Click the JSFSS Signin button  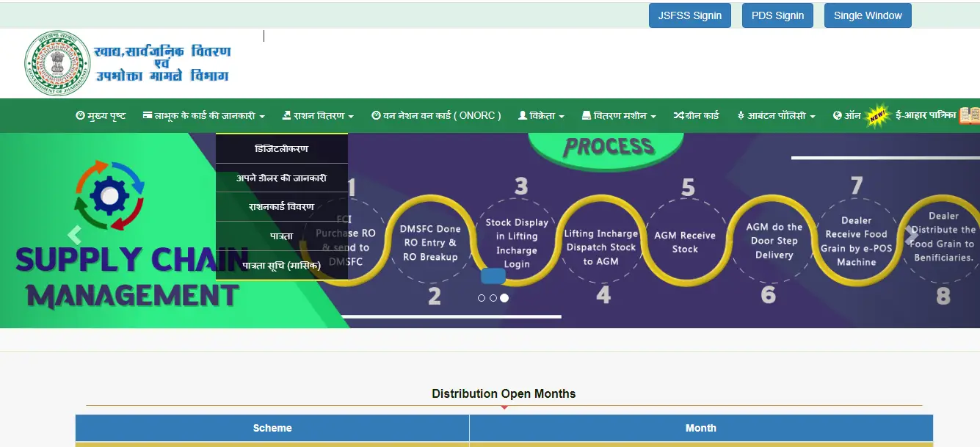[690, 15]
